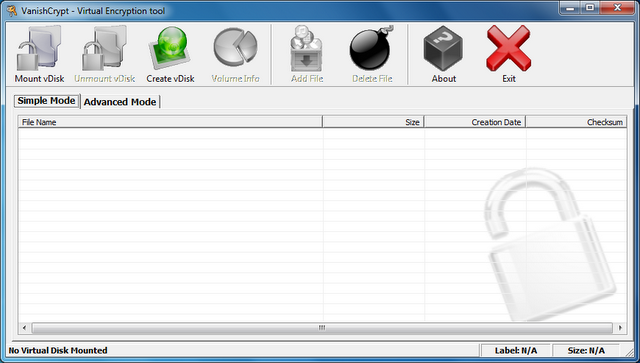Click the window resize grip in corner

630,352
